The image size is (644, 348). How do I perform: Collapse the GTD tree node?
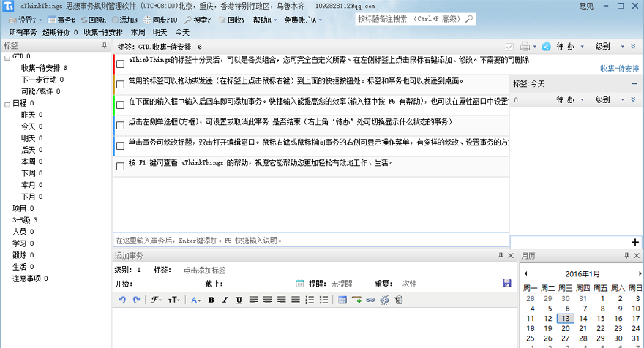click(7, 58)
